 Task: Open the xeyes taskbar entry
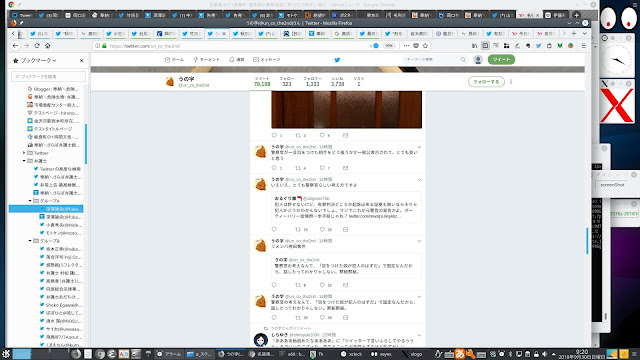click(x=381, y=354)
